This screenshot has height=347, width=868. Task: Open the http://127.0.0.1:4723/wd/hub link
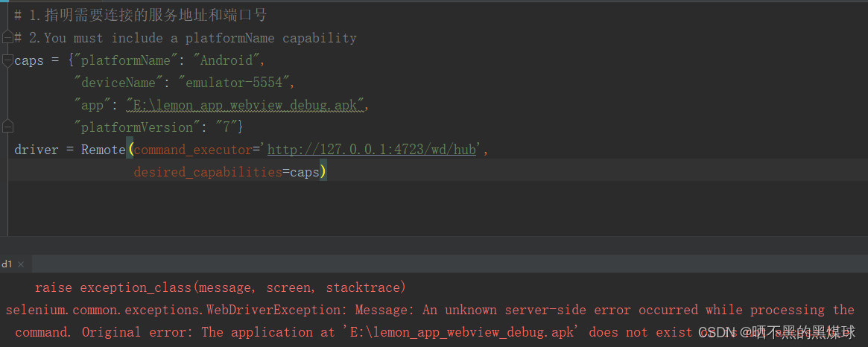point(371,150)
